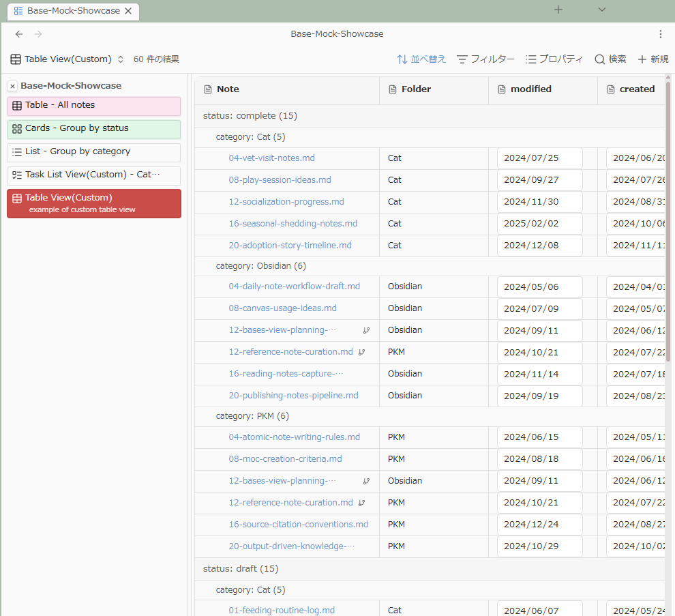Open the 並べ替え sort options

click(421, 59)
